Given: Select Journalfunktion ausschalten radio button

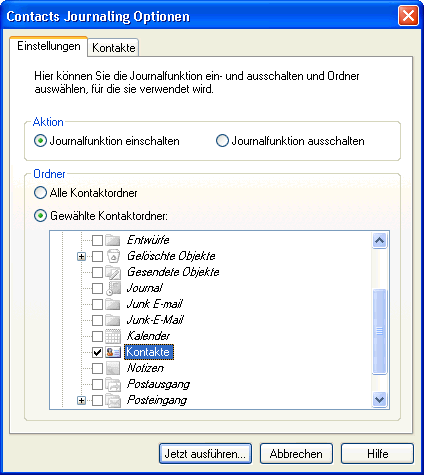Looking at the screenshot, I should pyautogui.click(x=222, y=141).
